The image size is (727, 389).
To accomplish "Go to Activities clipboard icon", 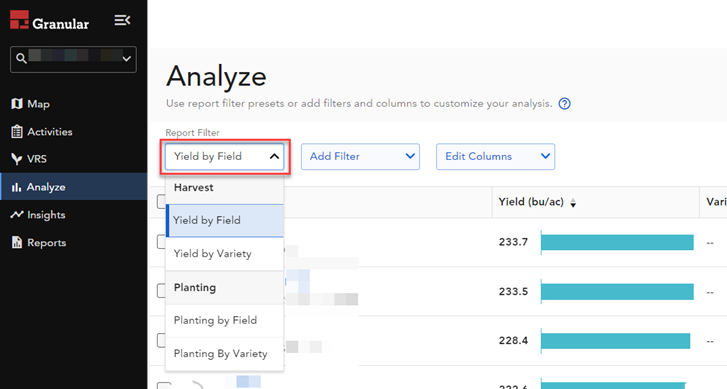I will coord(17,132).
